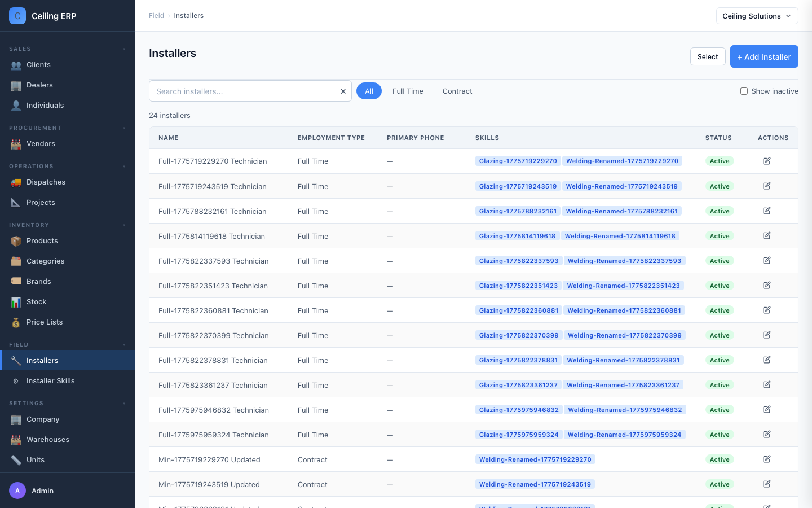
Task: Collapse the Field sidebar section
Action: pyautogui.click(x=124, y=345)
